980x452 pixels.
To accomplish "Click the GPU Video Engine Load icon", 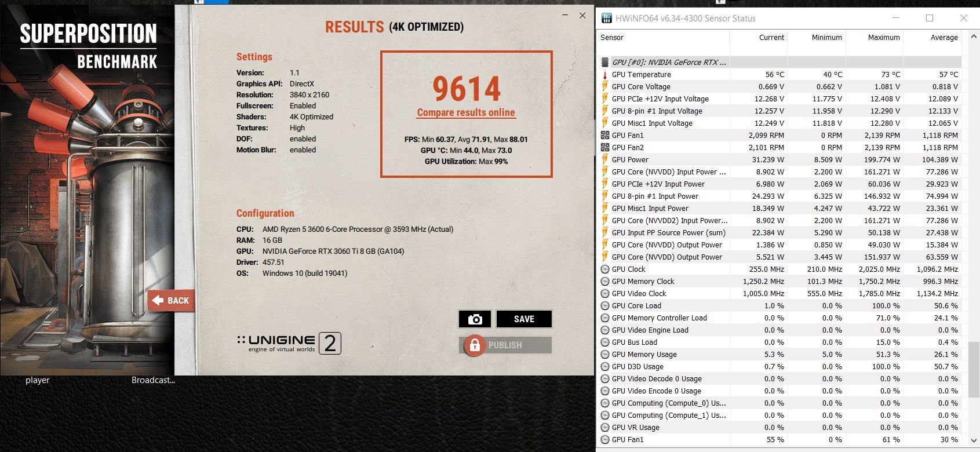I will tap(605, 330).
